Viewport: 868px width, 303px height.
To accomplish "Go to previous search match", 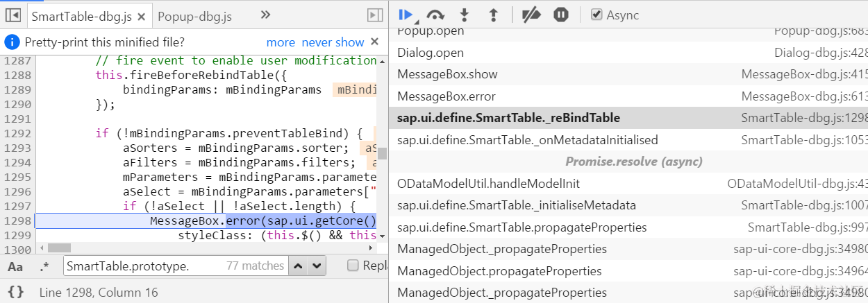I will coord(297,266).
